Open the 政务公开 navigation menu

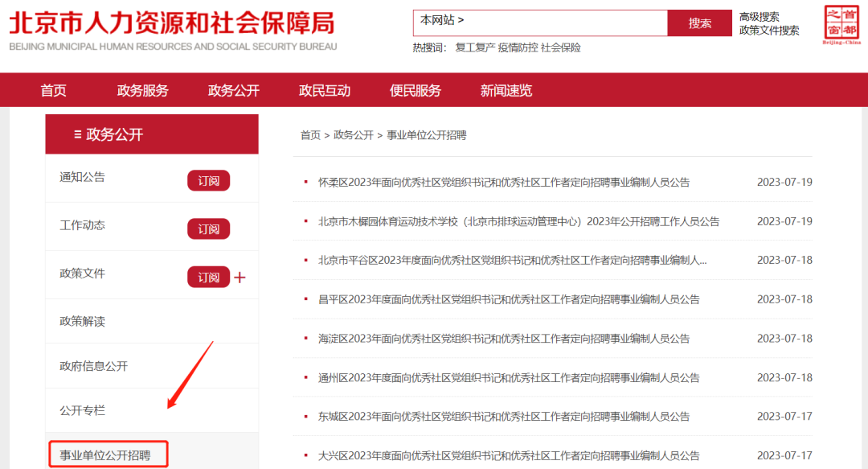[234, 90]
